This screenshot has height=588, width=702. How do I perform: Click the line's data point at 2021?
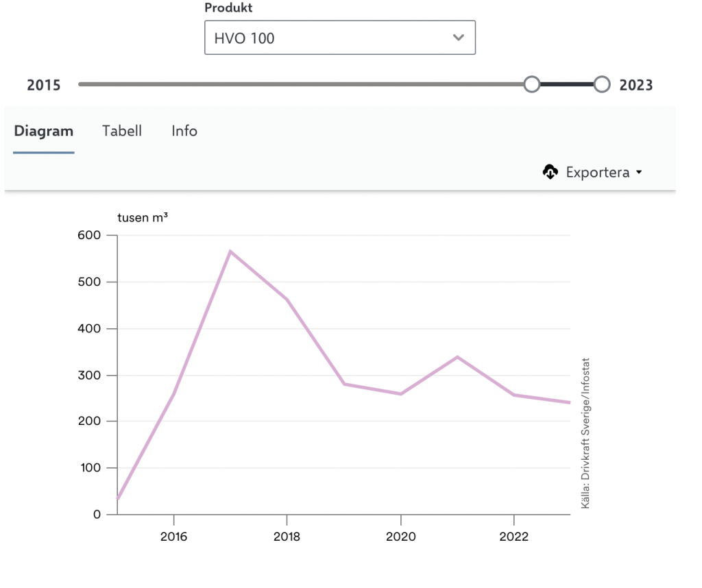point(457,357)
